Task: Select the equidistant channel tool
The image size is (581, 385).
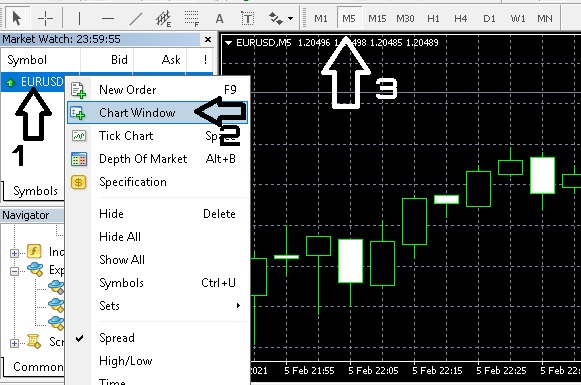Action: (x=163, y=18)
